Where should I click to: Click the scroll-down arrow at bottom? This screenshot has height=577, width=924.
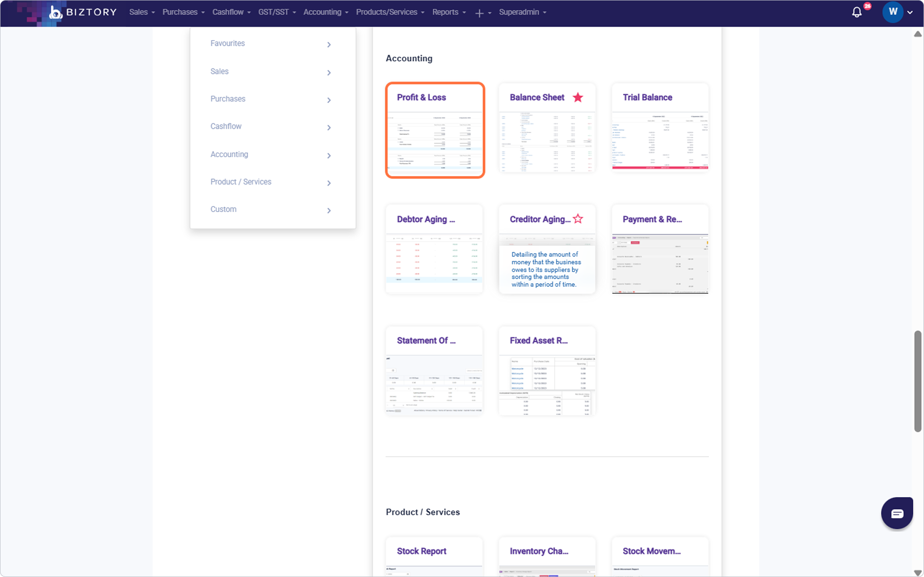pyautogui.click(x=918, y=573)
